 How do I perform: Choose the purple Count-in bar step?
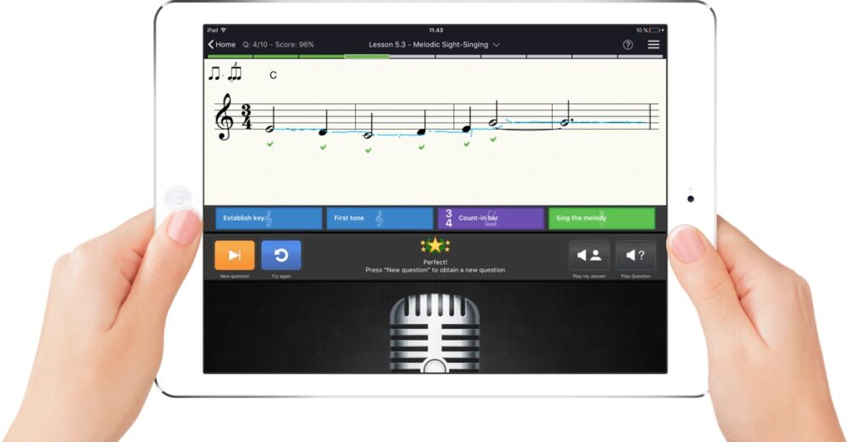(490, 218)
